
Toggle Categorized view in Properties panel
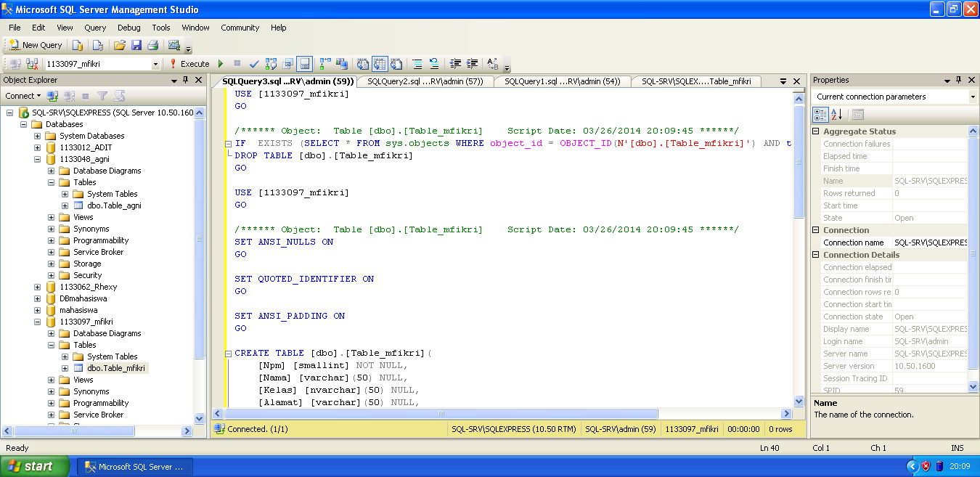coord(820,114)
